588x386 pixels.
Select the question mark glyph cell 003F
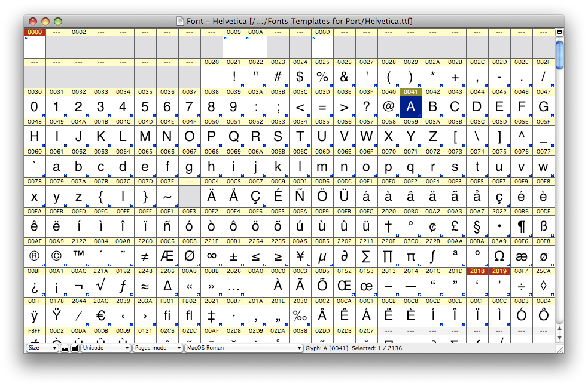click(366, 107)
